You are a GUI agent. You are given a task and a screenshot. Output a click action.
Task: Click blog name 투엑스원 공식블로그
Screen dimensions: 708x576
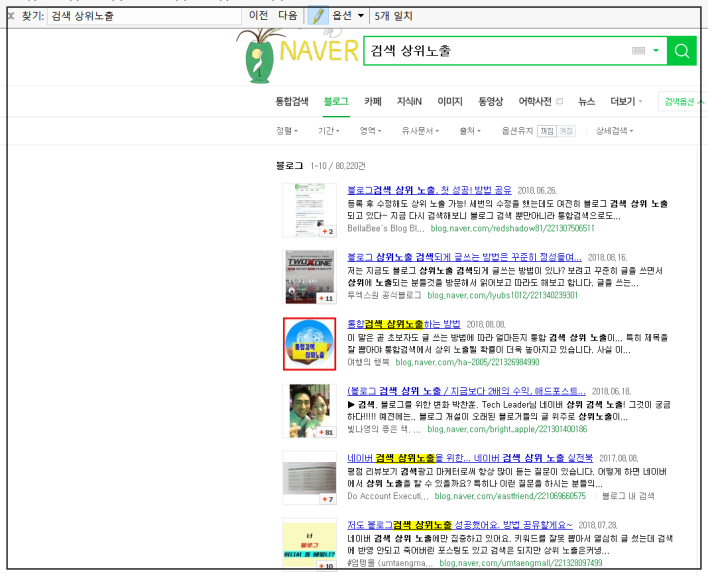384,295
